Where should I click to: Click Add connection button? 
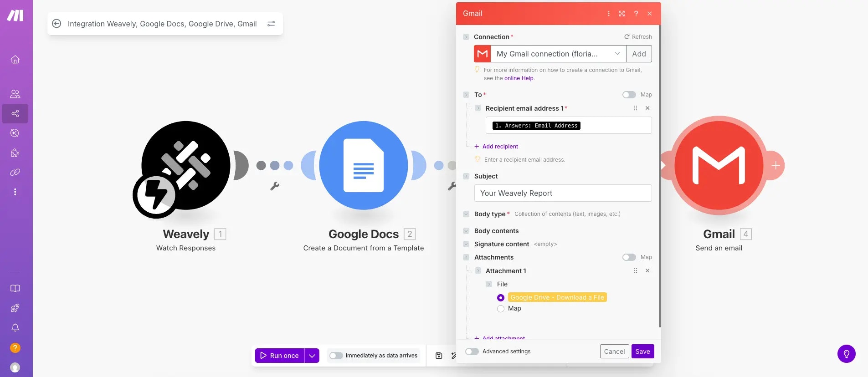639,54
